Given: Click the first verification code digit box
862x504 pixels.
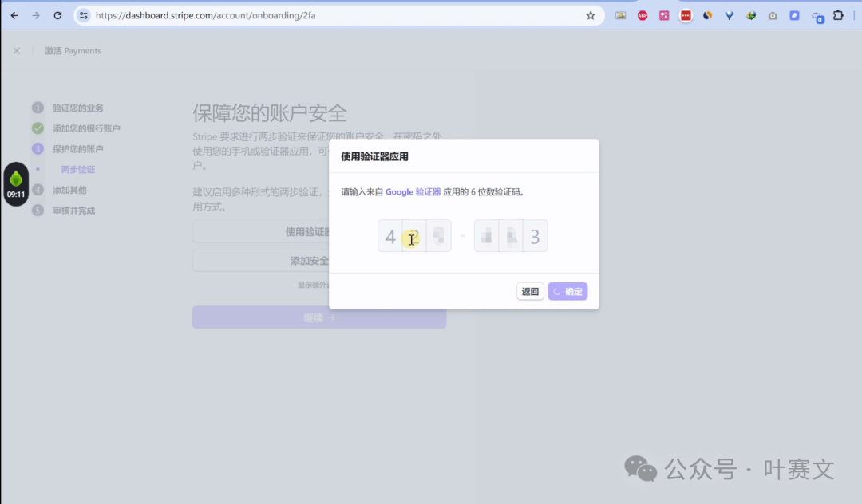Looking at the screenshot, I should (390, 236).
